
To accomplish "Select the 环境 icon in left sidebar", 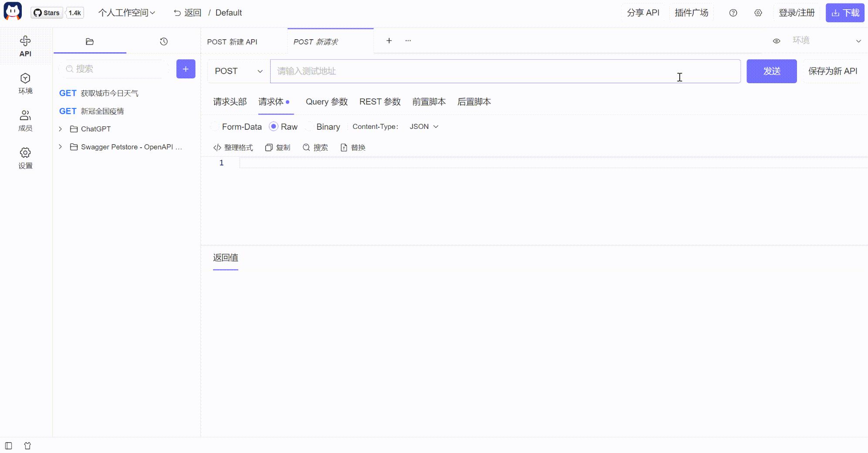I will pyautogui.click(x=25, y=83).
